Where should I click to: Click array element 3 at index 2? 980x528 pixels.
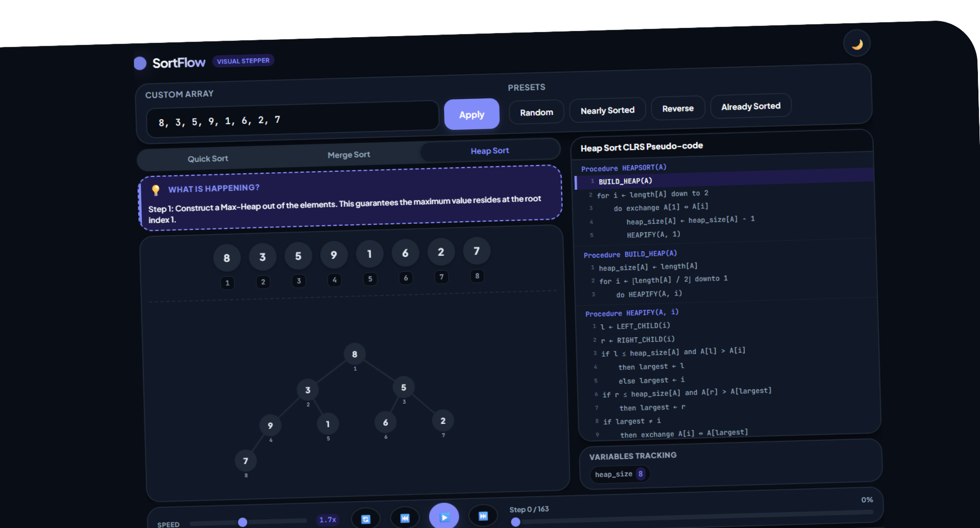(x=263, y=257)
